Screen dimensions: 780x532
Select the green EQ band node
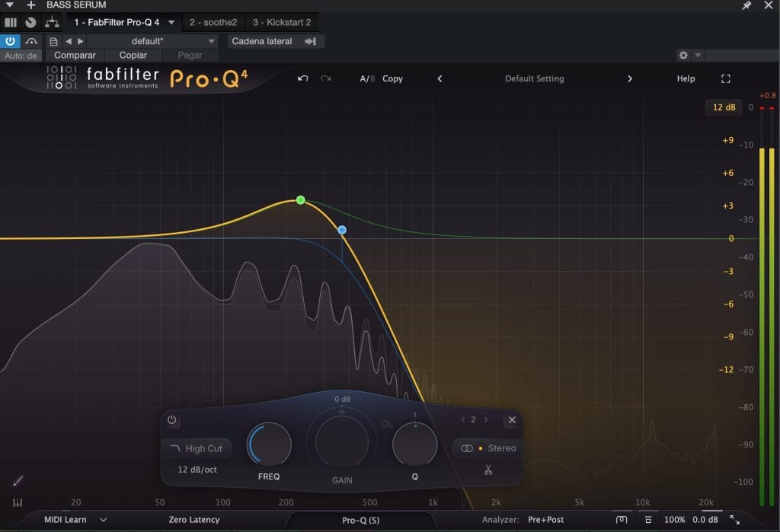pos(300,200)
